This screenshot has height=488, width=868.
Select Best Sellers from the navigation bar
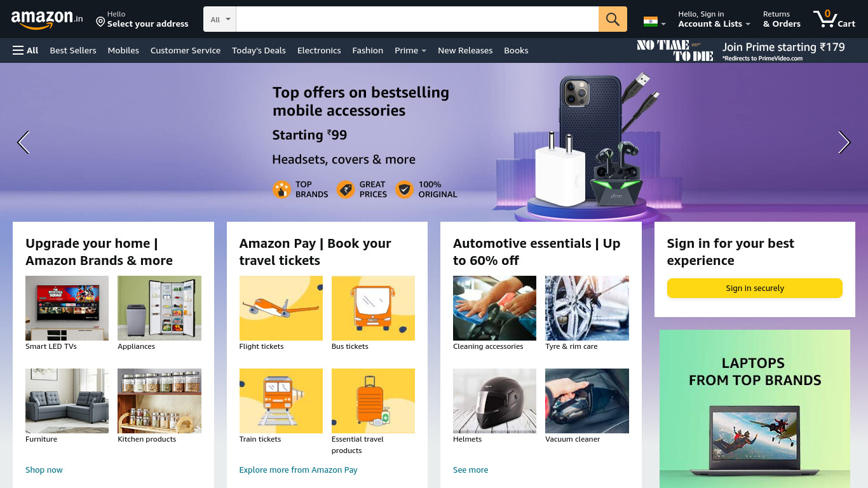click(73, 50)
